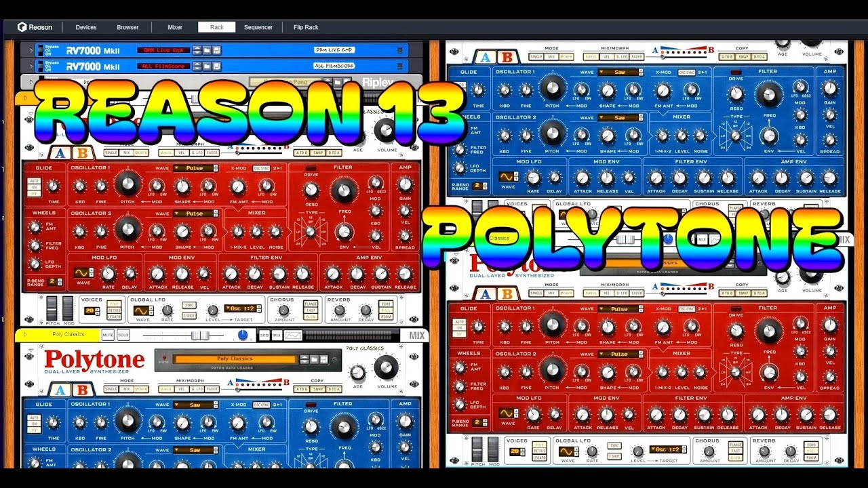
Task: Step P.Bend range value on left-rack red panel
Action: tap(61, 281)
